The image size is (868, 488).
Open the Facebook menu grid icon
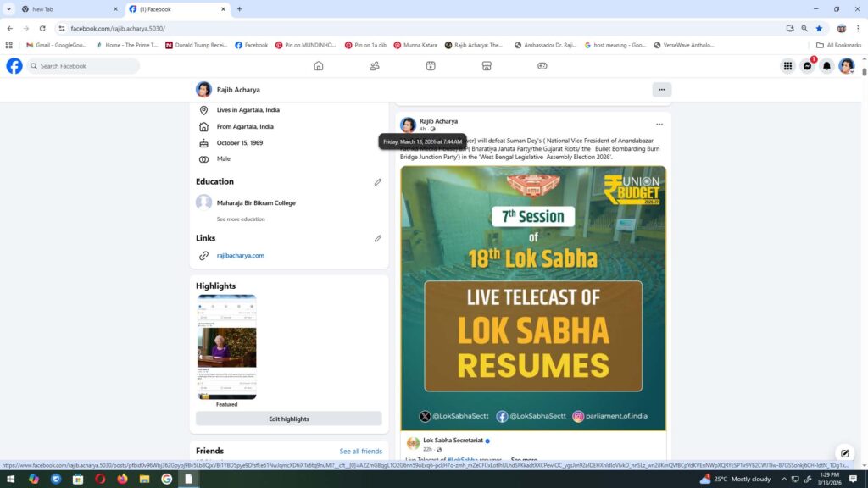[787, 66]
